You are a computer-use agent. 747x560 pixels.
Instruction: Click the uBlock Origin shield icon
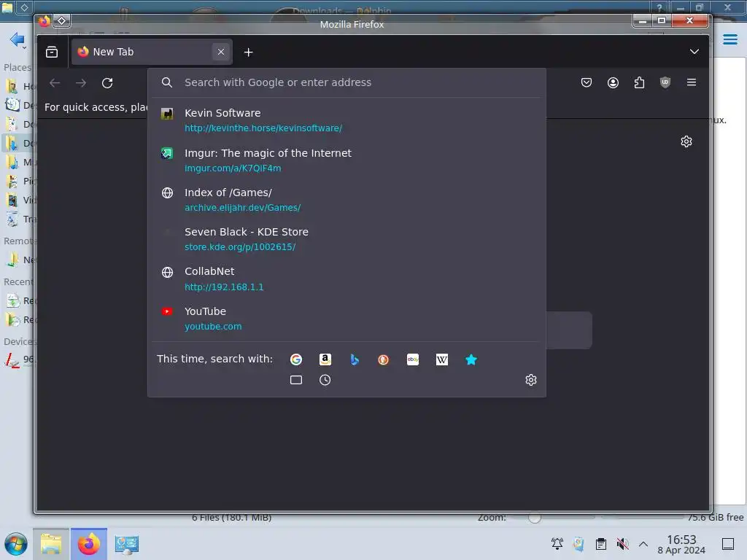click(x=665, y=82)
